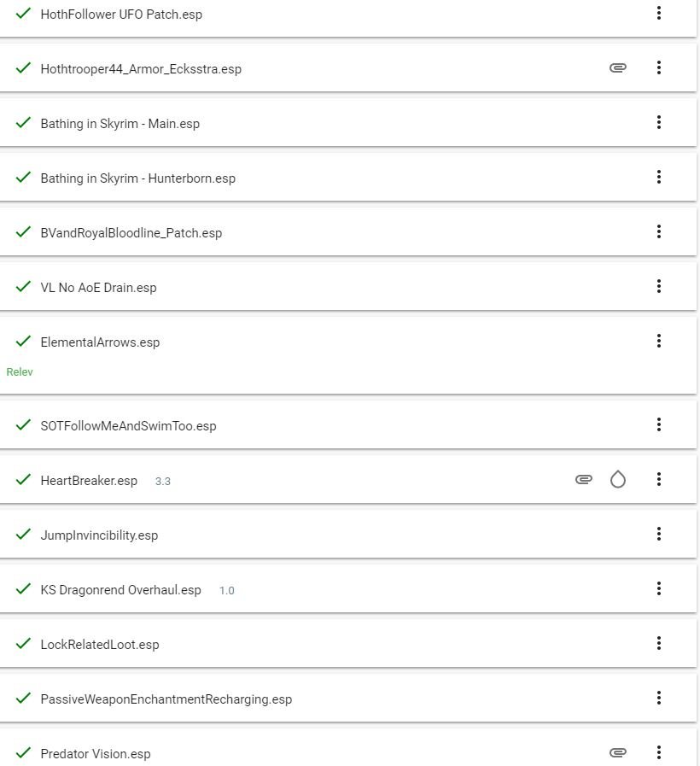Click green checkmark beside Bathing in Skyrim - Hunterborn.esp
700x766 pixels.
(23, 178)
